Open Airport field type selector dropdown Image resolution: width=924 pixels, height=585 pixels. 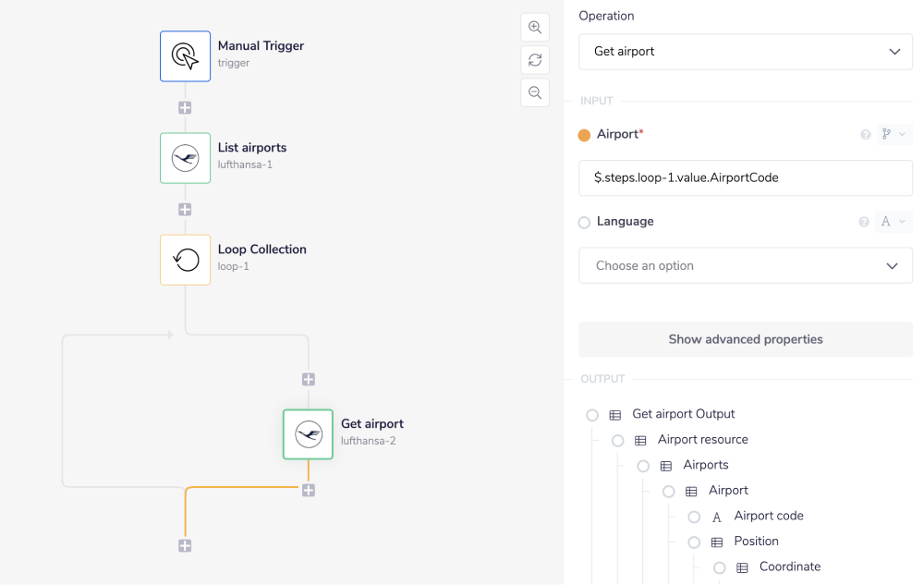pos(893,135)
